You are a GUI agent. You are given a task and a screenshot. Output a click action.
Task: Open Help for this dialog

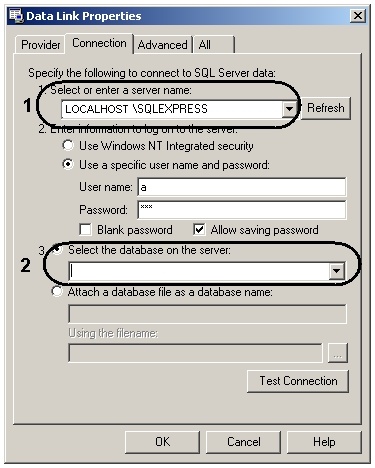point(324,442)
